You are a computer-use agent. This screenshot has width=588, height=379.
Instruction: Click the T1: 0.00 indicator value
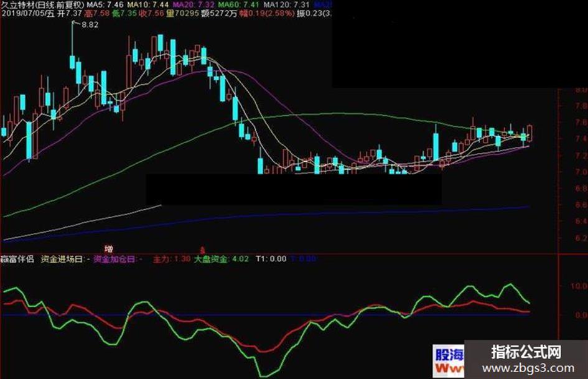click(271, 258)
